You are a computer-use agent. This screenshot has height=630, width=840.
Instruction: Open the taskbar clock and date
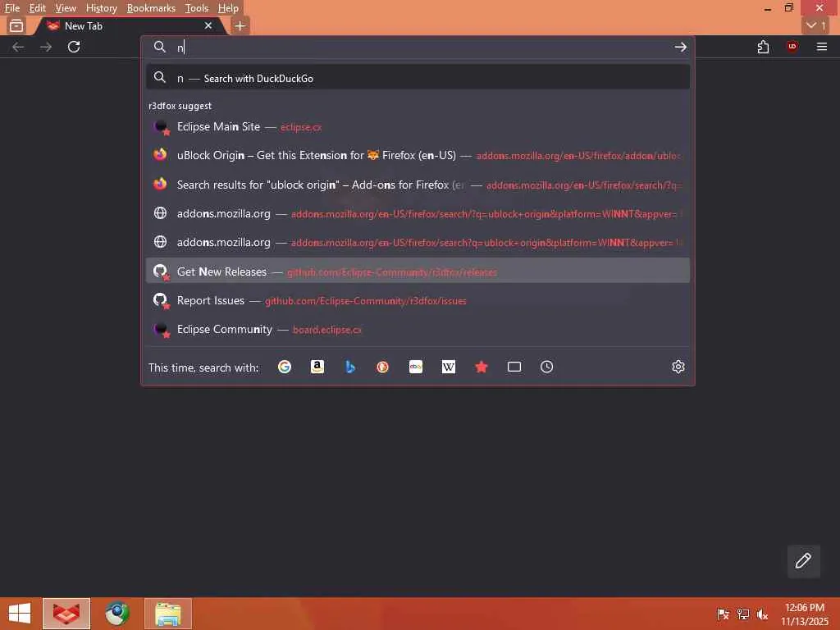coord(805,614)
